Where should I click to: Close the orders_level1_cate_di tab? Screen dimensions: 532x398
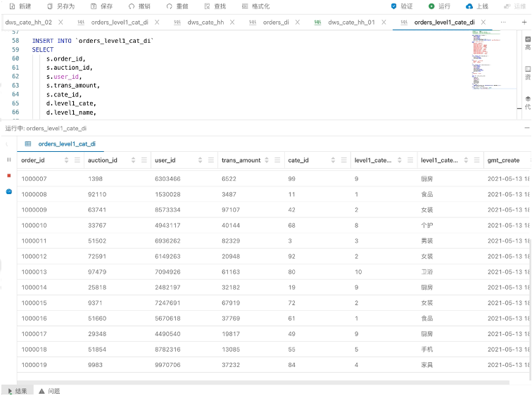pos(483,22)
